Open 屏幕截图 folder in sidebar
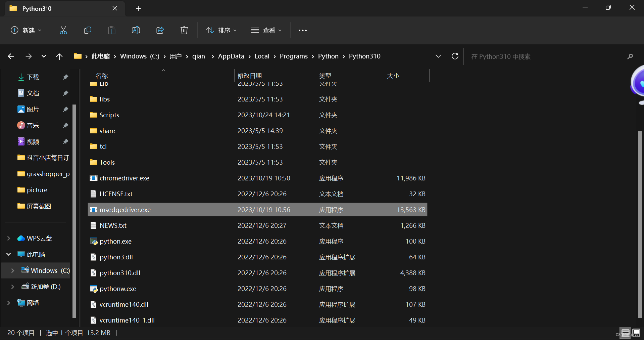The image size is (644, 340). pos(34,206)
